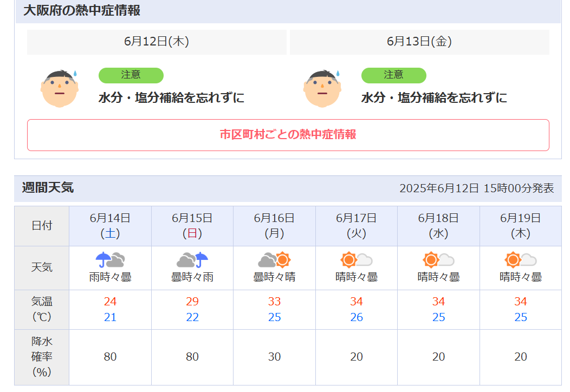Screen dimensions: 570x392
Task: Click the 注意 badge under 6月13日(金)
Action: coord(394,75)
